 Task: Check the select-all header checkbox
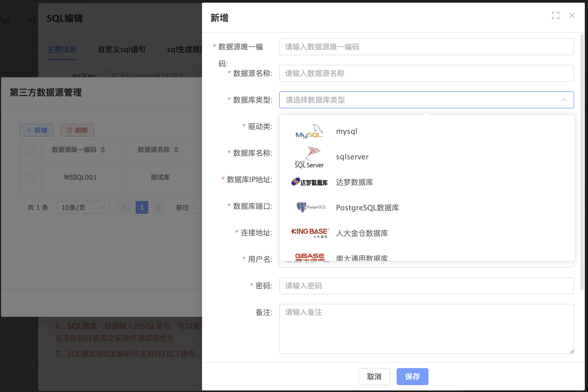point(30,150)
